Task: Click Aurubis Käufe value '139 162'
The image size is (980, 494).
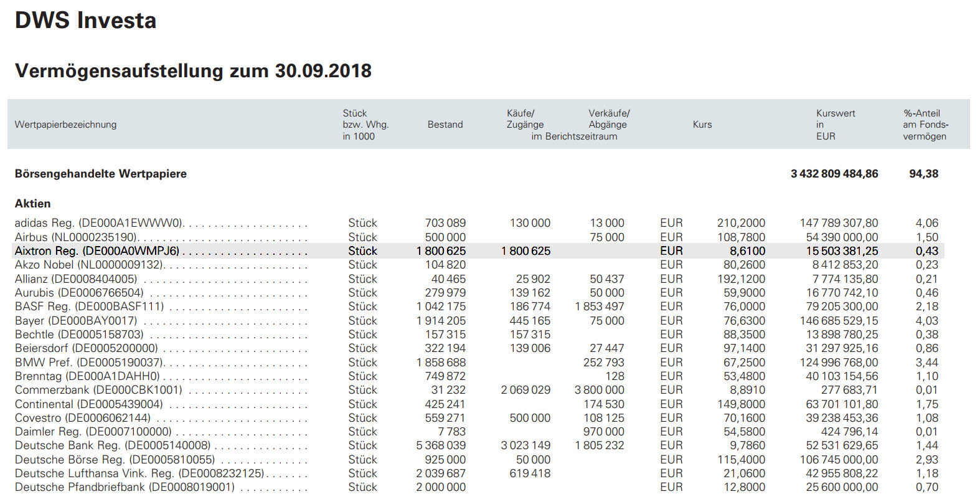Action: click(x=530, y=293)
